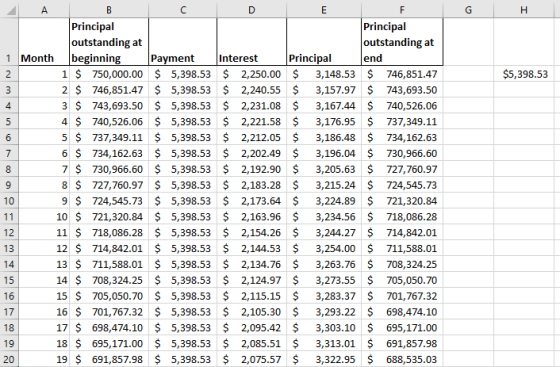Image resolution: width=560 pixels, height=367 pixels.
Task: Click 'Principal outstanding at end' header cell
Action: click(402, 42)
